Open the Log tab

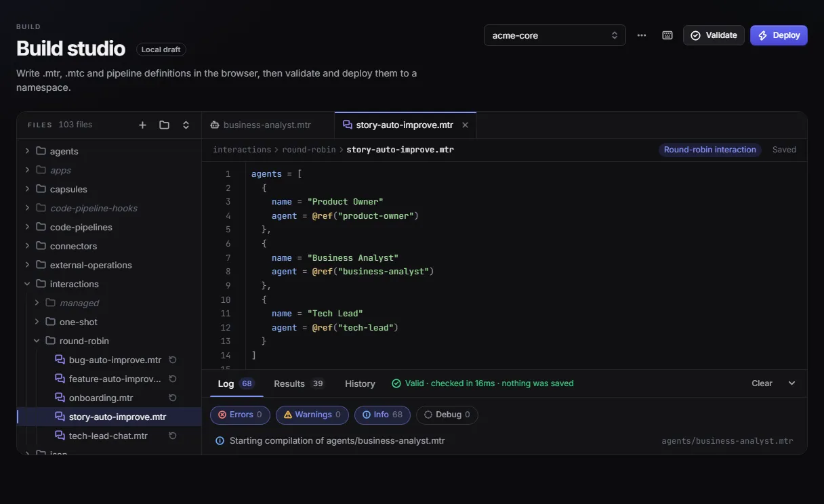235,383
